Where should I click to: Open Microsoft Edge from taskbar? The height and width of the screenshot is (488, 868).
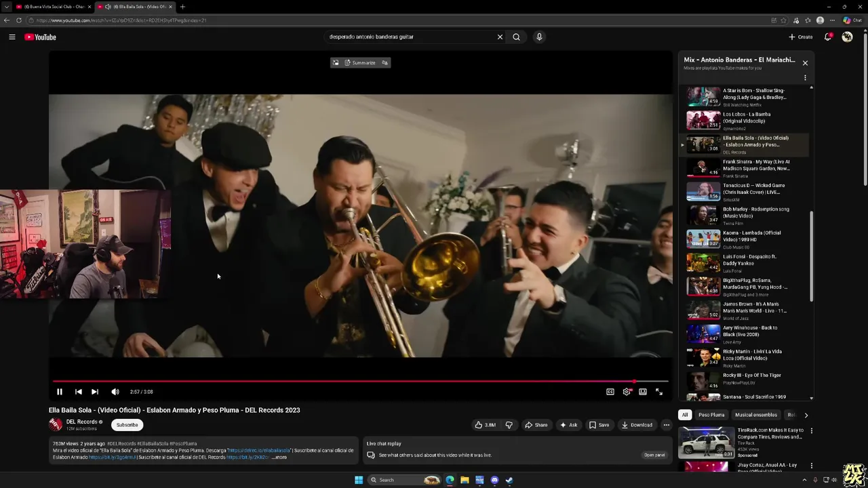pyautogui.click(x=450, y=480)
